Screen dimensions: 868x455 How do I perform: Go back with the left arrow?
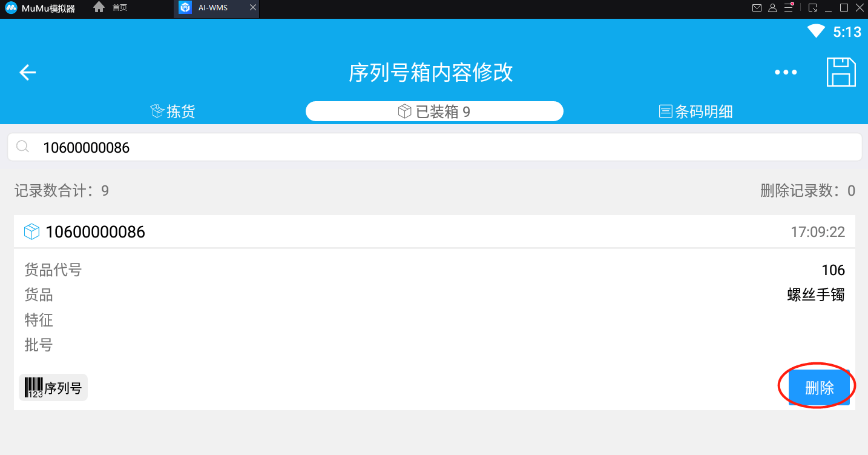click(28, 73)
